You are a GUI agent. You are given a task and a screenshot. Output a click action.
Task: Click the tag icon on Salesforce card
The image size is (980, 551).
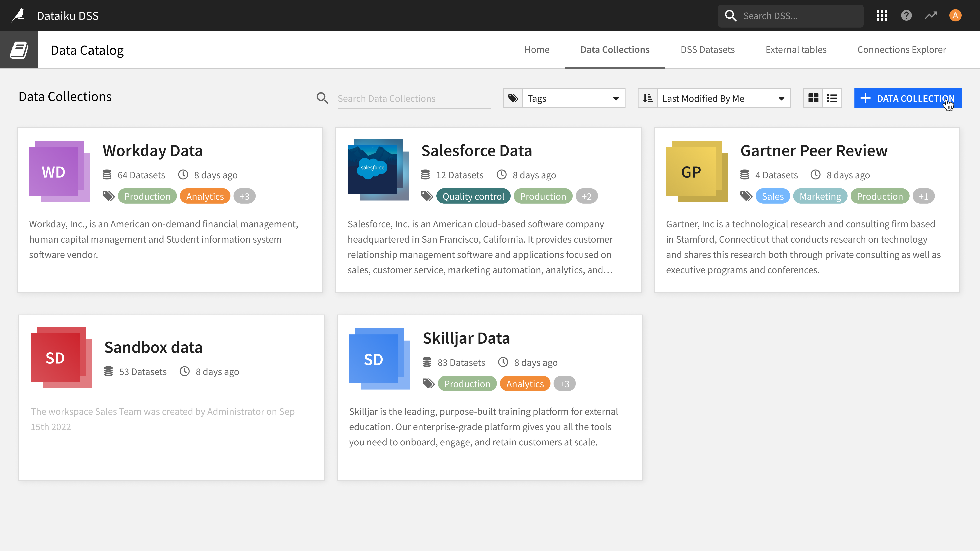click(x=427, y=196)
